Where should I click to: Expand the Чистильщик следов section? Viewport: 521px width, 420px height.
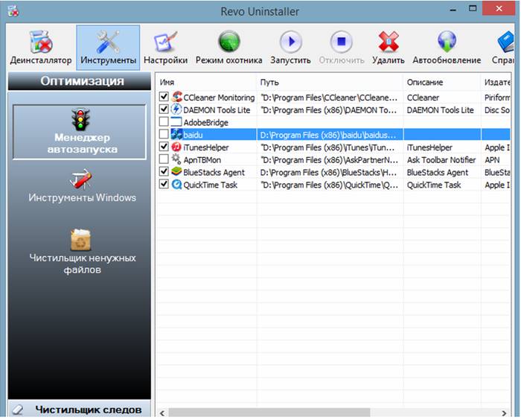[x=80, y=410]
